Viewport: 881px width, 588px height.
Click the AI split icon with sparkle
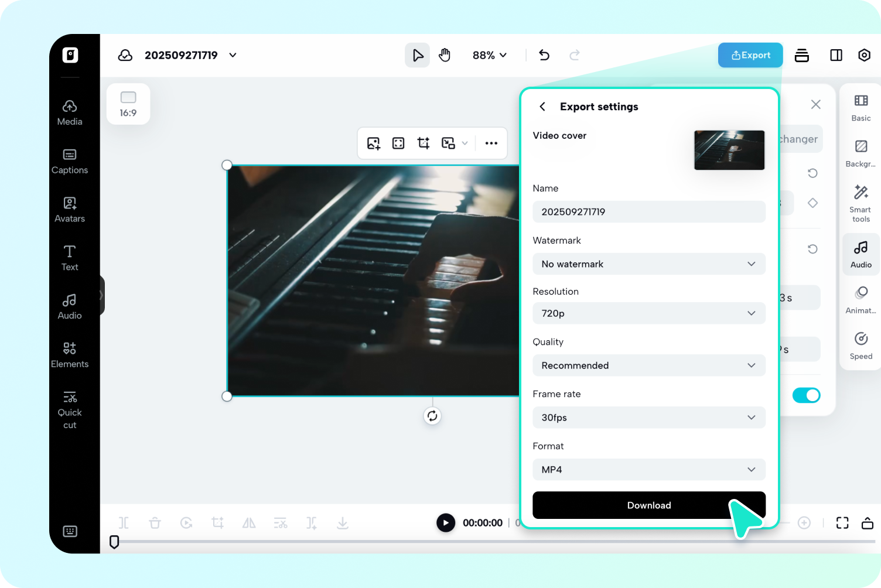(x=312, y=523)
